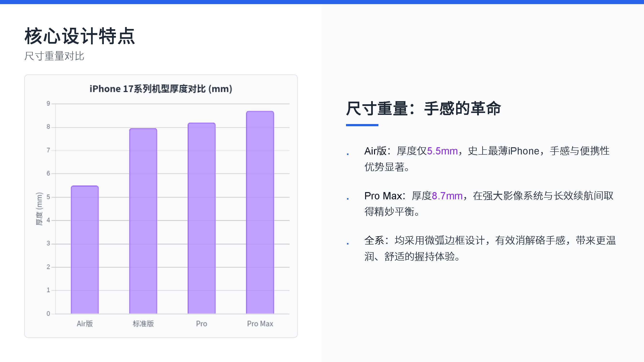Click the Pro Max x-axis label
Screen dimensions: 644x362
pyautogui.click(x=260, y=324)
